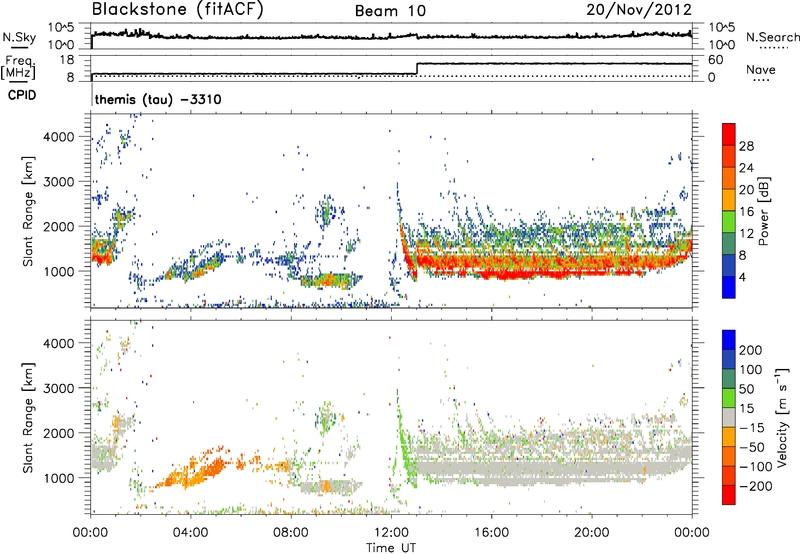Viewport: 800px width, 554px height.
Task: Click the "12:00" time tick label
Action: (x=391, y=533)
